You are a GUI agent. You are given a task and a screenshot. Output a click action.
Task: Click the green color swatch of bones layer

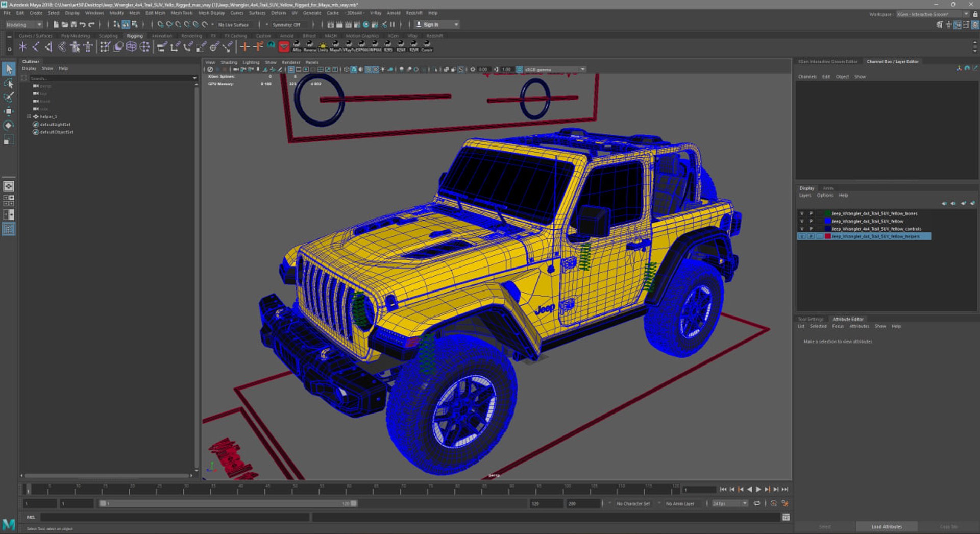[828, 213]
